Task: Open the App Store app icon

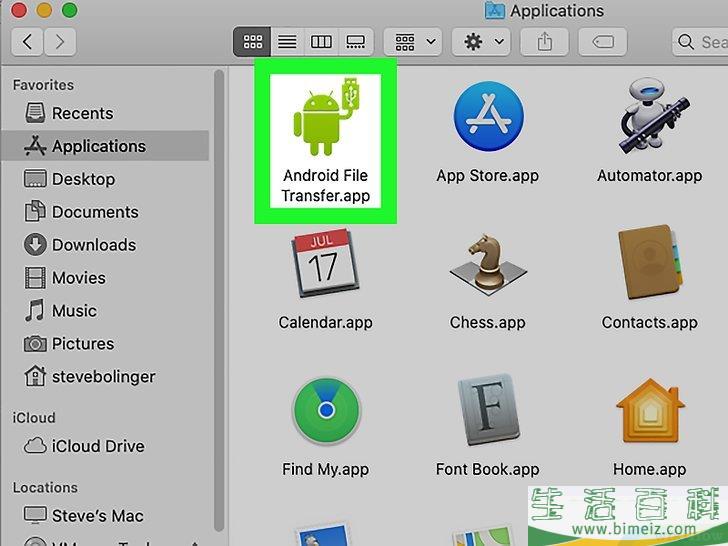Action: (488, 116)
